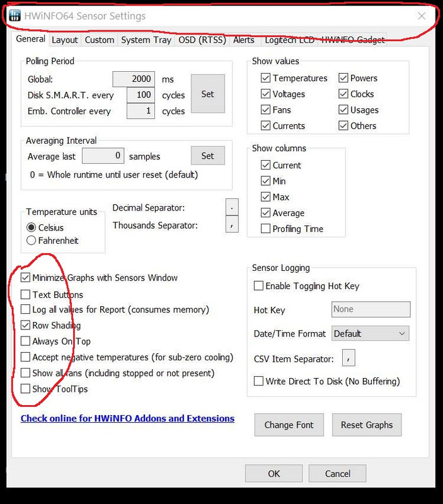Select the System Tray tab
This screenshot has width=443, height=504.
tap(146, 40)
